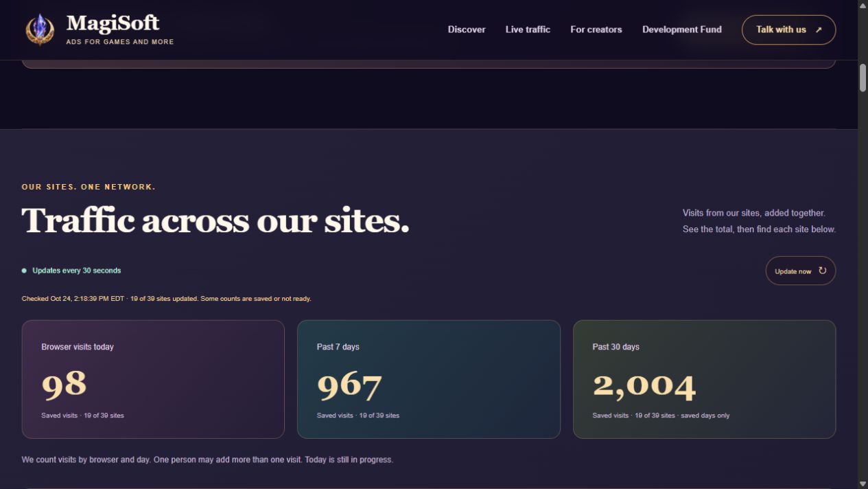Click the Talk with us button
This screenshot has height=489, width=868.
(x=788, y=30)
